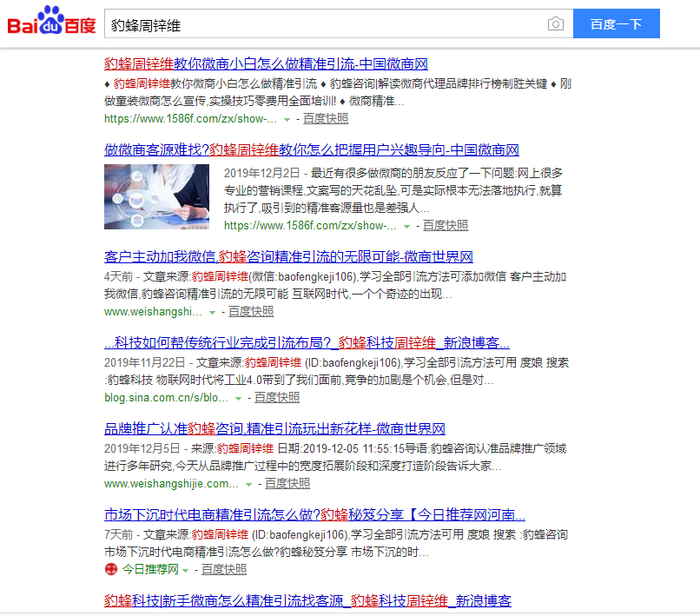Click the www.weishangshijie.com... URL
Screen dimensions: 700x616
171,484
